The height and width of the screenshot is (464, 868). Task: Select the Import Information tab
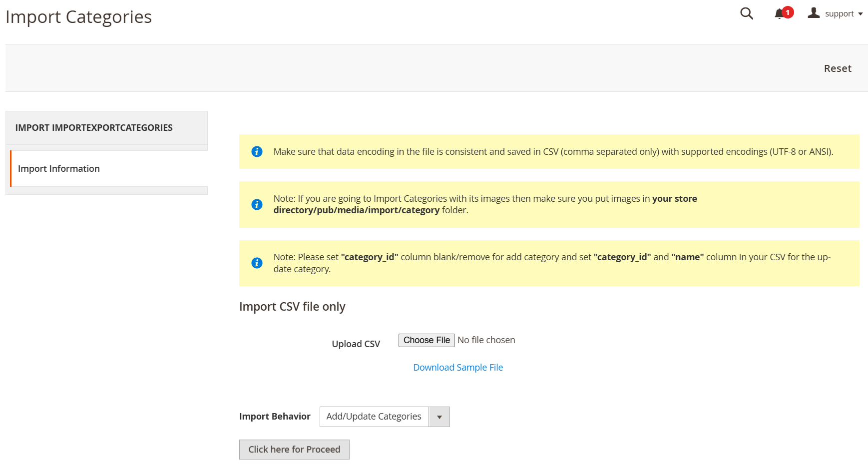(x=109, y=169)
